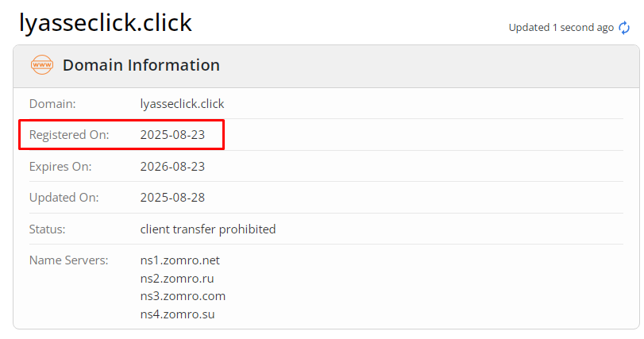
Task: Click the Updated On date 2025-08-28
Action: (x=172, y=198)
